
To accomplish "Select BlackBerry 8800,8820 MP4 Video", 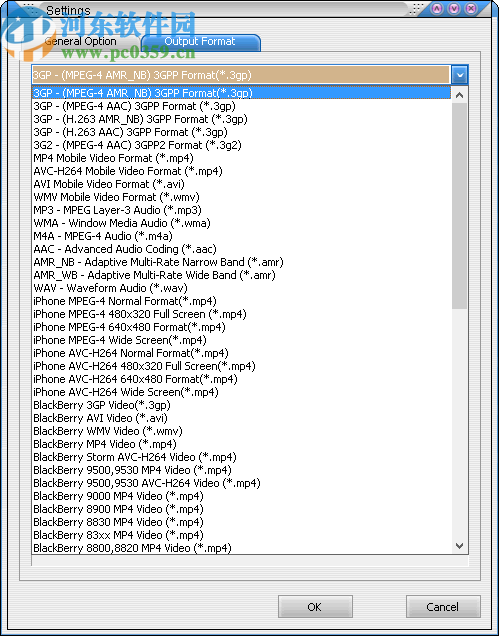I will click(x=241, y=548).
